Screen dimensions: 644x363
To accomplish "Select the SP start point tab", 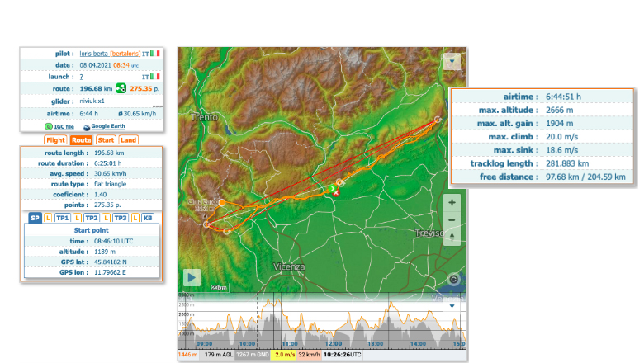I will (35, 217).
